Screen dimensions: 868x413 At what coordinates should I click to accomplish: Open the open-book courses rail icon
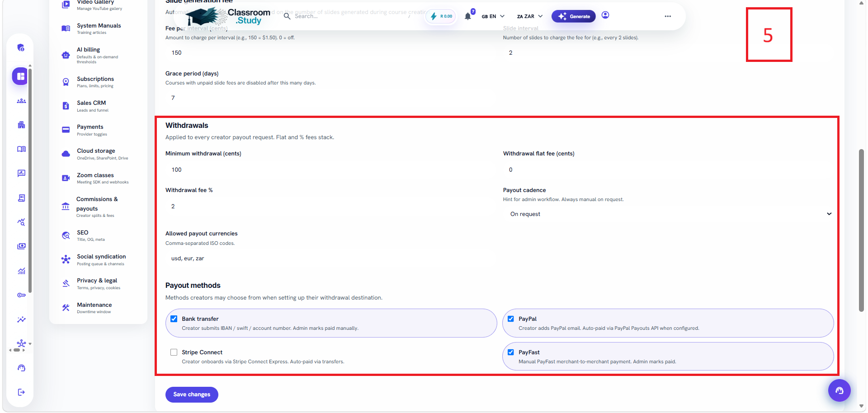click(21, 149)
